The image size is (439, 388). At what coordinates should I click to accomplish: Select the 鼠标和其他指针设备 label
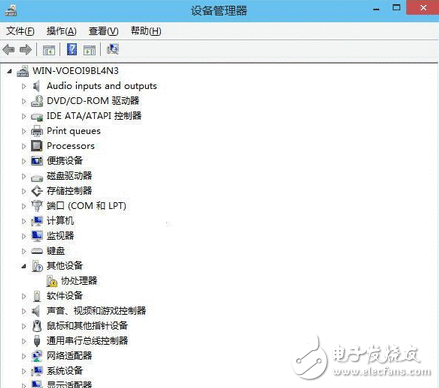[x=87, y=326]
